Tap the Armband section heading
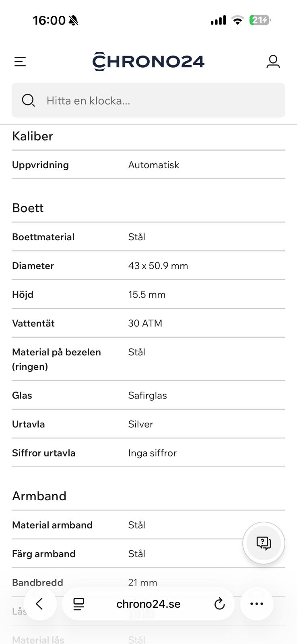Image resolution: width=297 pixels, height=644 pixels. click(x=39, y=496)
